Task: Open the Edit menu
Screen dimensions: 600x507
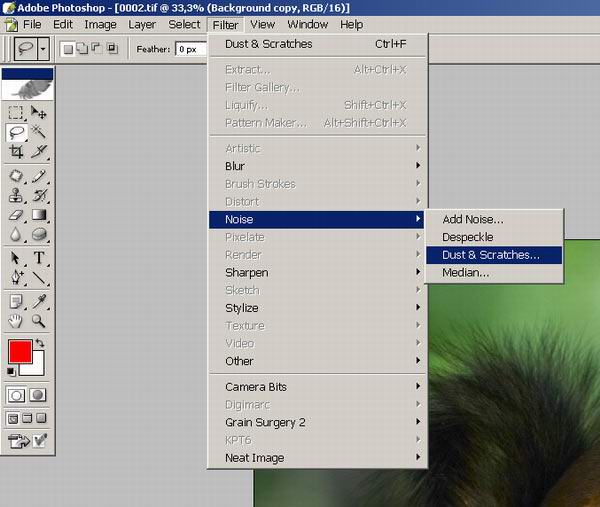Action: tap(63, 24)
